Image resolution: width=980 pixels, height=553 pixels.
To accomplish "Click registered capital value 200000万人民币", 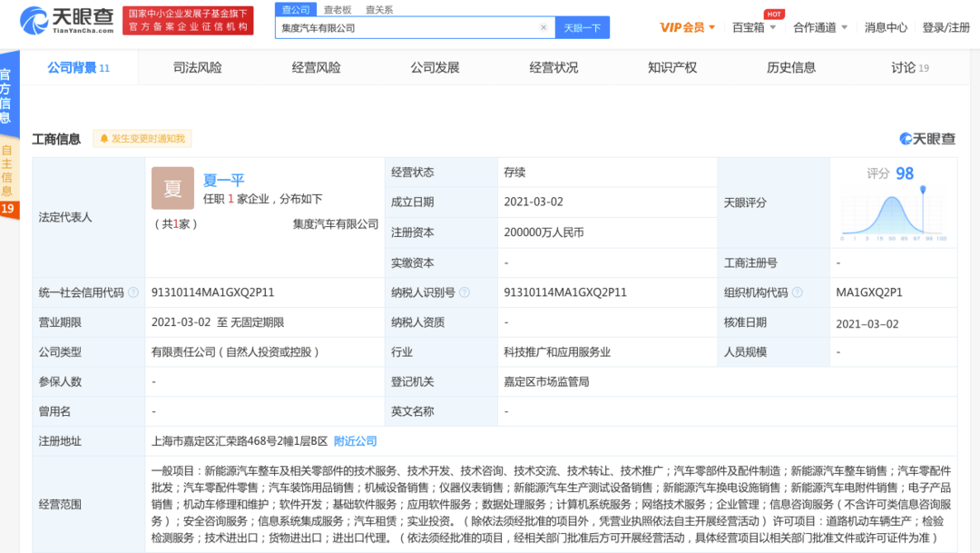I will pos(544,232).
